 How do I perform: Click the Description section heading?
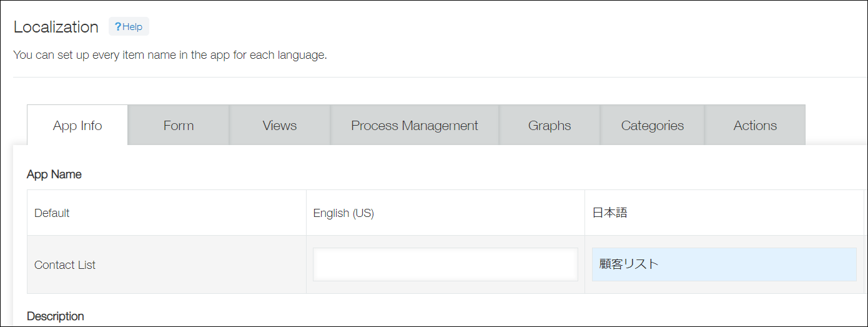tap(56, 316)
